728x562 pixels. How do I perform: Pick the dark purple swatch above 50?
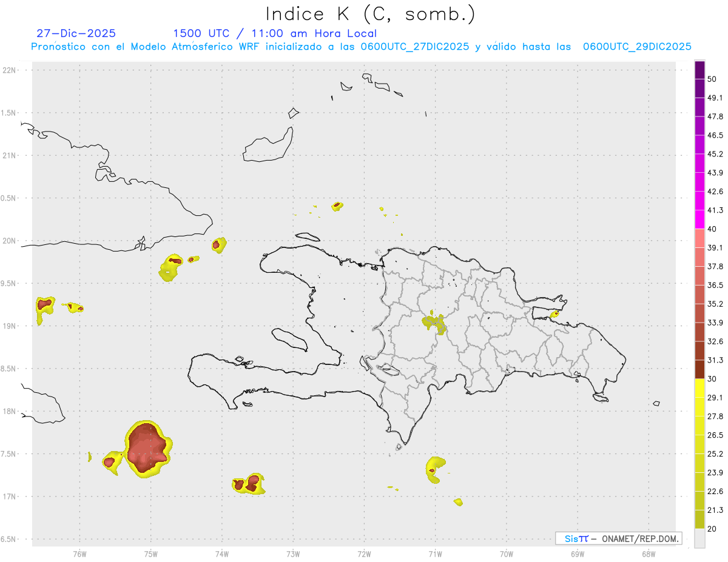(699, 70)
